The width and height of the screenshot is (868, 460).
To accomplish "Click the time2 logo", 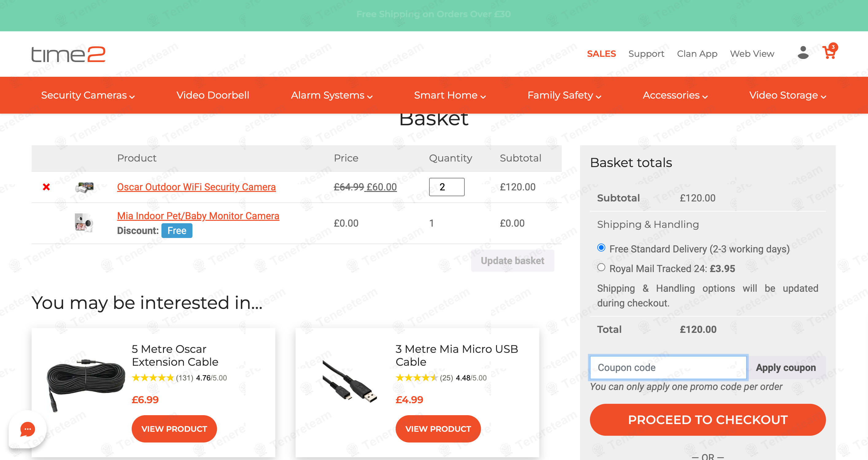I will [x=68, y=54].
